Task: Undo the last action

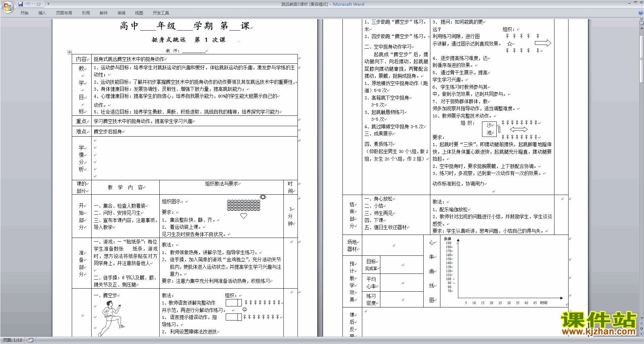Action: click(x=28, y=4)
